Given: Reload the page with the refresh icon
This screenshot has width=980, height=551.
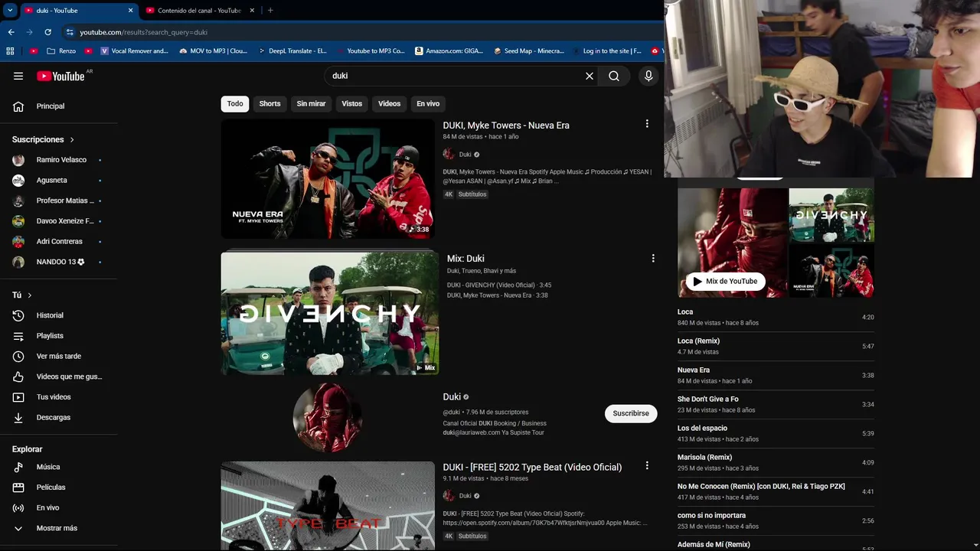Looking at the screenshot, I should click(47, 32).
